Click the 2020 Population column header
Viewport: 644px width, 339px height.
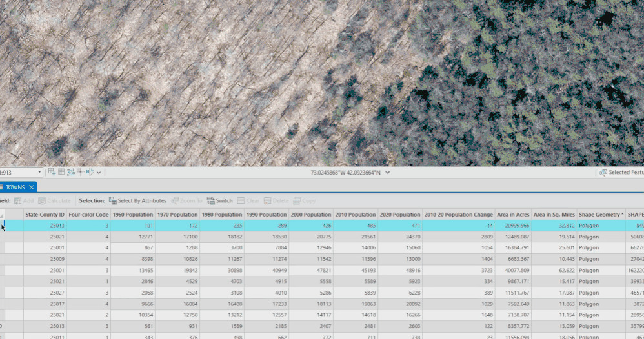400,215
